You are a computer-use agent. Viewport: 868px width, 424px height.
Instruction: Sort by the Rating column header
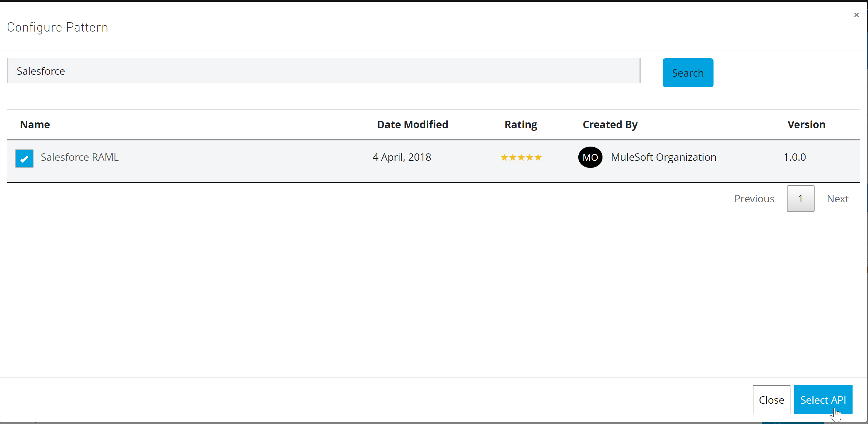coord(521,124)
